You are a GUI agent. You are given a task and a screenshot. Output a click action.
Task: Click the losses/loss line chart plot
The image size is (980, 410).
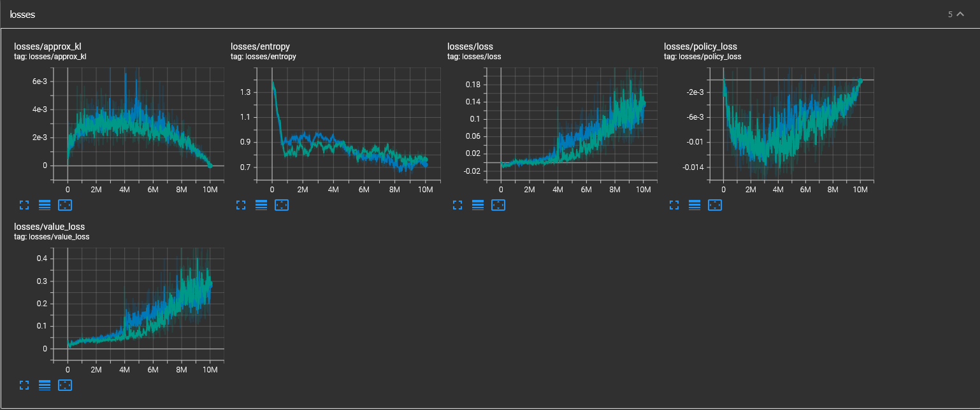(572, 124)
